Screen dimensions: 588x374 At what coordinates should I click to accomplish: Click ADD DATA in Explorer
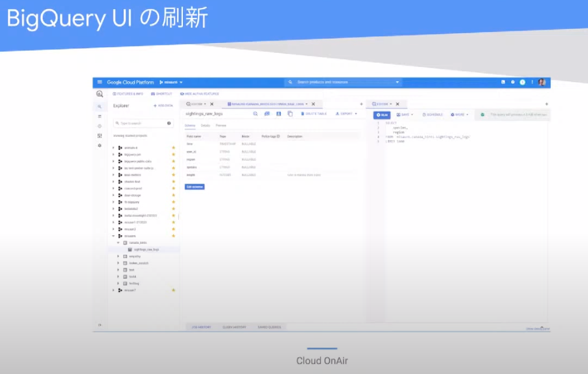click(x=163, y=106)
